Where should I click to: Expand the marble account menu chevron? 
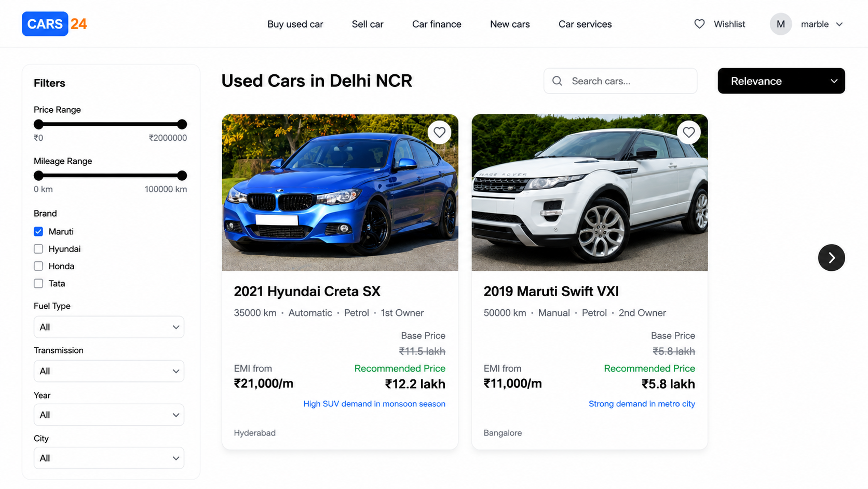[x=839, y=24]
